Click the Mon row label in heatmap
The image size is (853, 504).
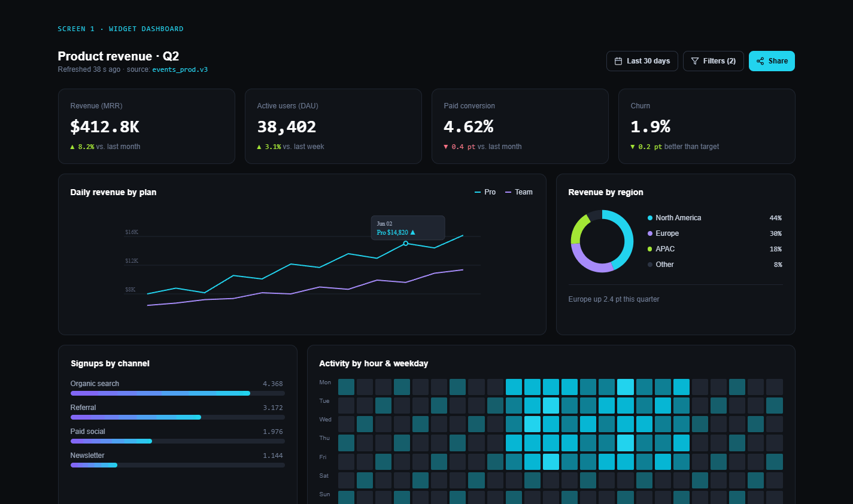325,382
